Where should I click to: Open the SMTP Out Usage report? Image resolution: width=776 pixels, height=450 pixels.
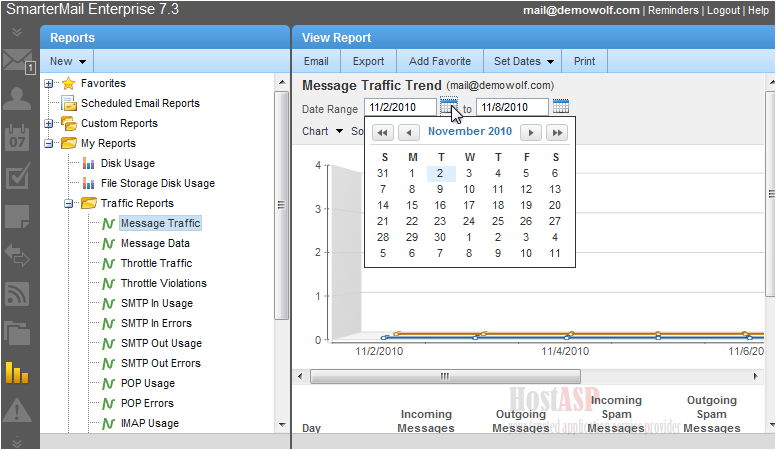[161, 343]
